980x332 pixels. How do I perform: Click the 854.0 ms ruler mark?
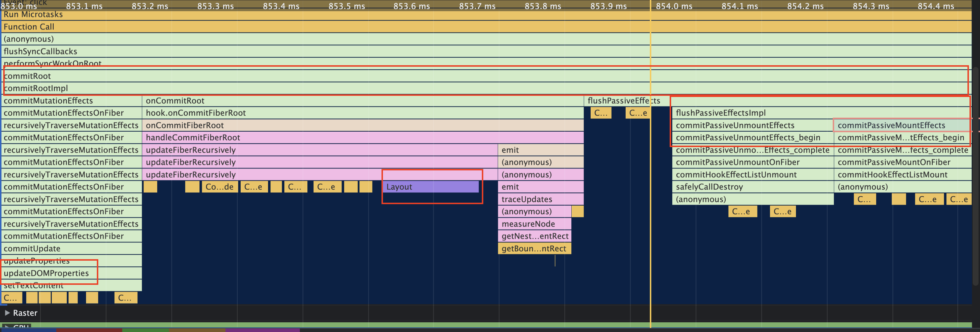[674, 6]
